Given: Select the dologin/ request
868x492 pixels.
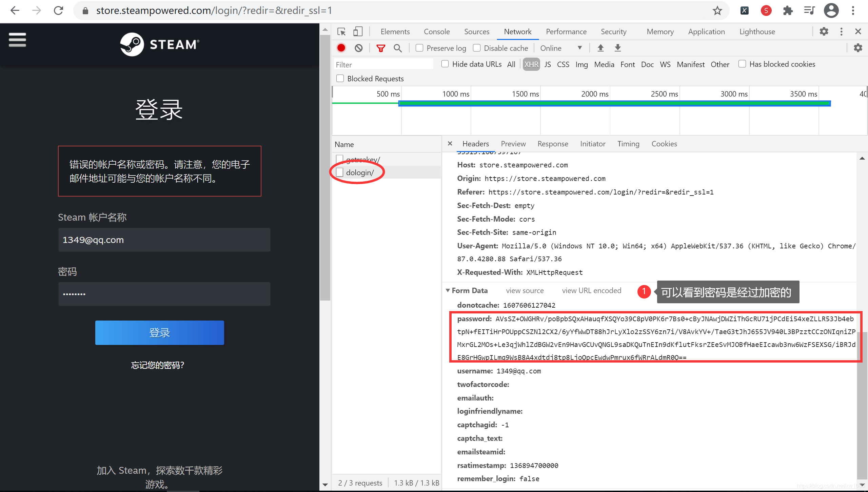Looking at the screenshot, I should [x=387, y=172].
